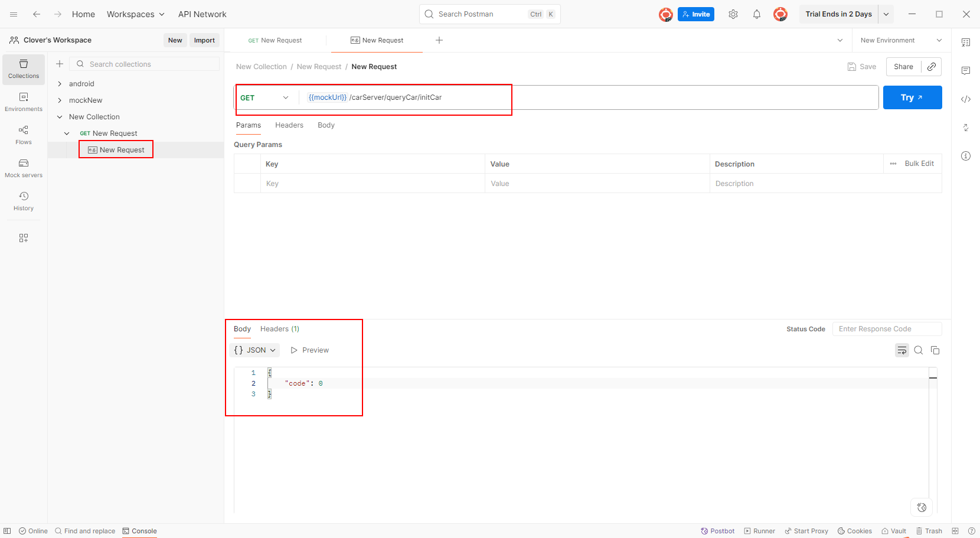The image size is (980, 538).
Task: Toggle the sidebar from the status bar
Action: coord(7,531)
